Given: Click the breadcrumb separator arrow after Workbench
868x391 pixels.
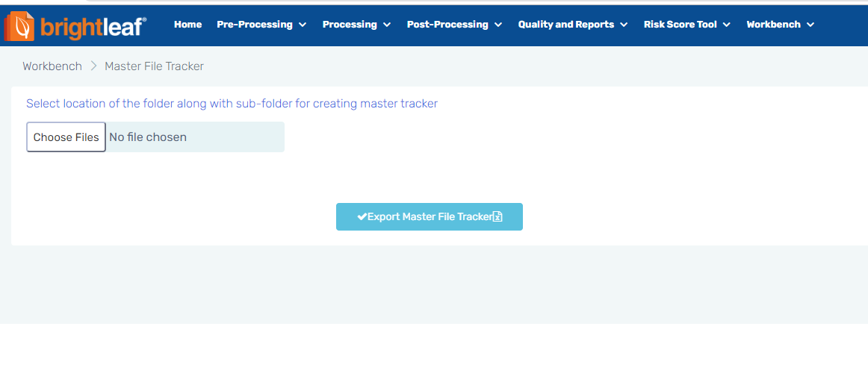Looking at the screenshot, I should tap(93, 66).
